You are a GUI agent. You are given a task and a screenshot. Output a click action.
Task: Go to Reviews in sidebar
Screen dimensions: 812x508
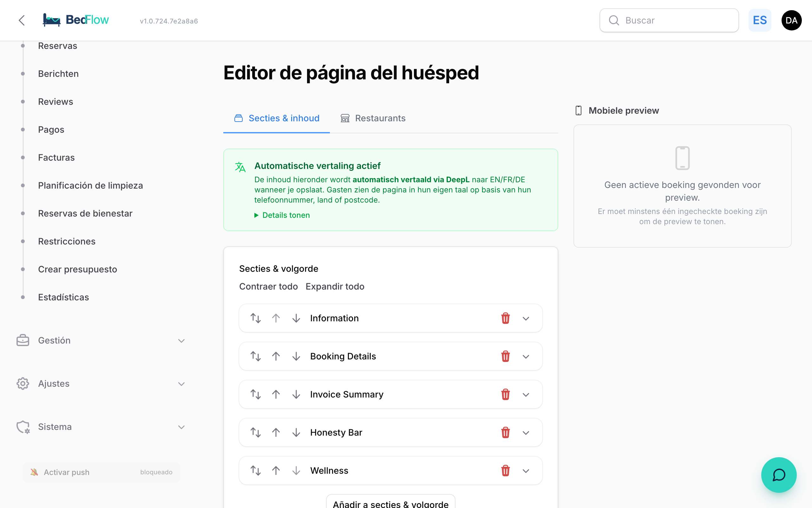pos(56,102)
